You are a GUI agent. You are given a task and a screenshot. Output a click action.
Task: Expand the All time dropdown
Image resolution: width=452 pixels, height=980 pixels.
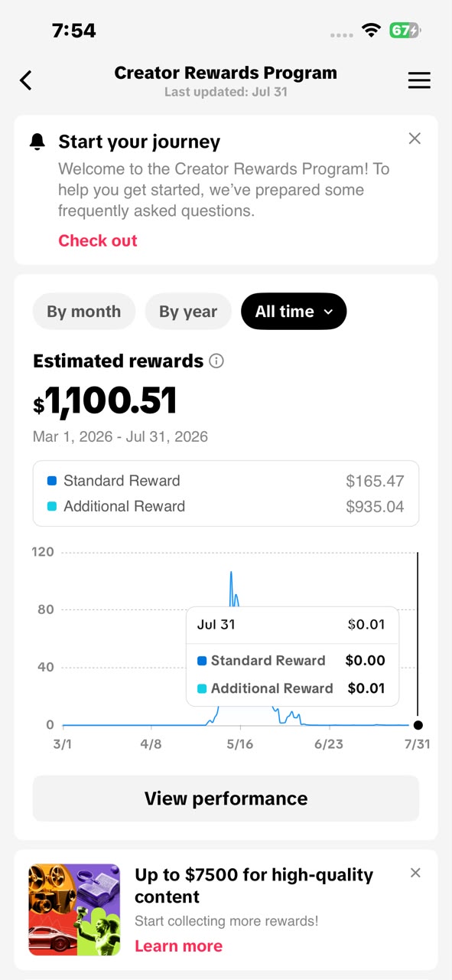[294, 312]
